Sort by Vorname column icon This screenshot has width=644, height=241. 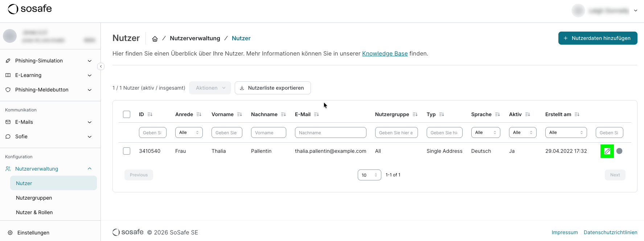click(239, 114)
